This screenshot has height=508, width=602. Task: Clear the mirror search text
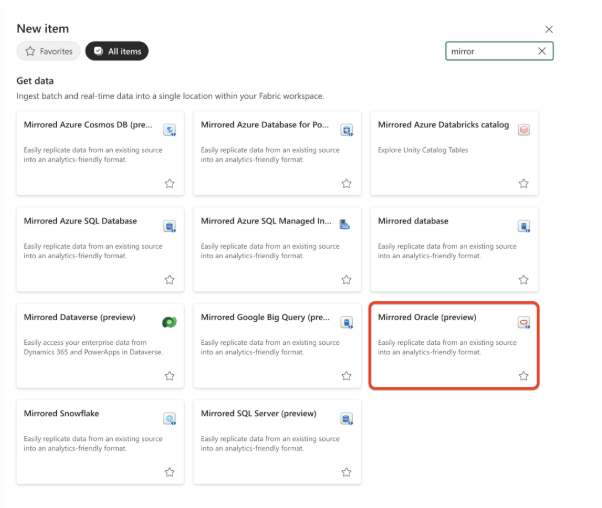pyautogui.click(x=542, y=51)
